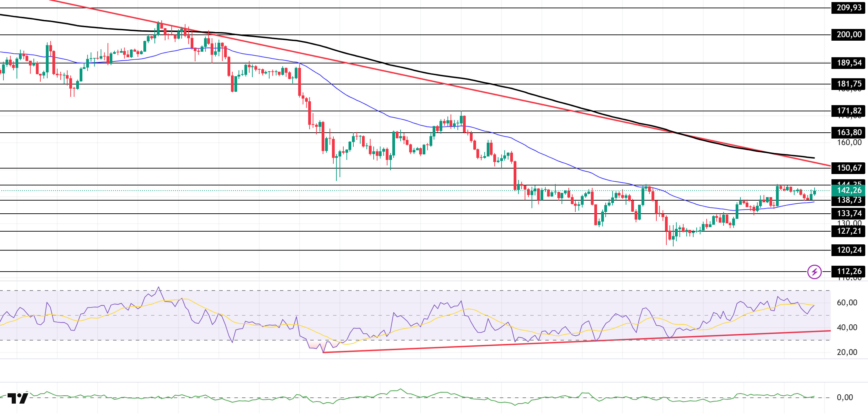The height and width of the screenshot is (416, 868).
Task: Select the 120,24 price level label
Action: [849, 250]
